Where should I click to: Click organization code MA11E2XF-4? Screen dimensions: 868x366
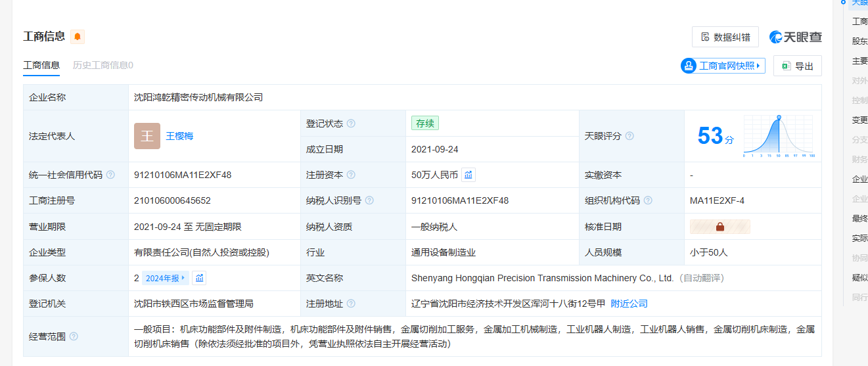point(717,200)
